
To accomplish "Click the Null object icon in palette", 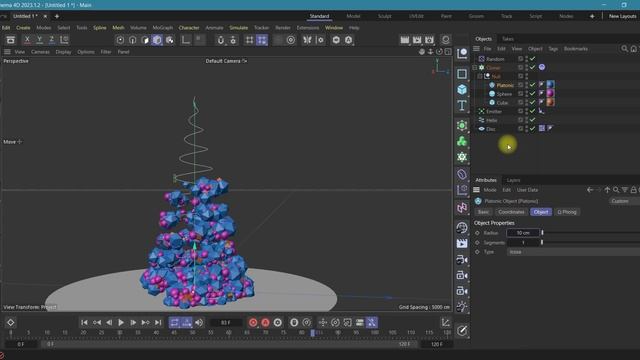I will click(x=462, y=53).
